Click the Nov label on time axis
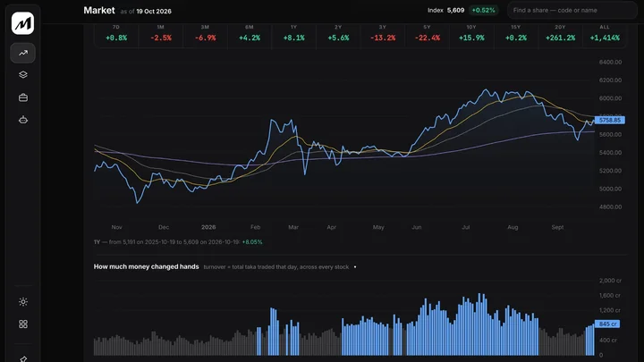Image resolution: width=644 pixels, height=362 pixels. coord(116,227)
